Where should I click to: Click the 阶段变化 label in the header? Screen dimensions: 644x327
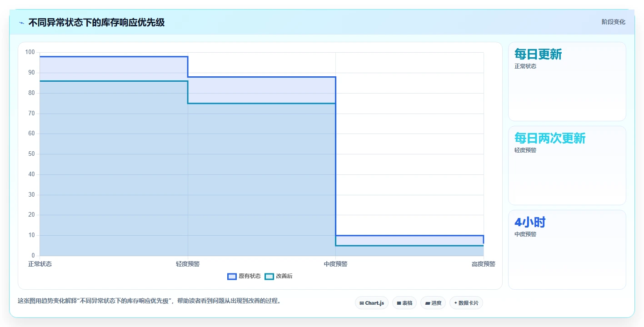pos(614,22)
